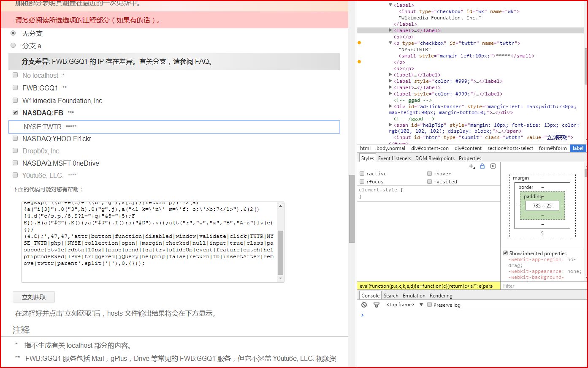The height and width of the screenshot is (368, 588).
Task: Click the 785 × 25 box model content size
Action: pos(542,206)
